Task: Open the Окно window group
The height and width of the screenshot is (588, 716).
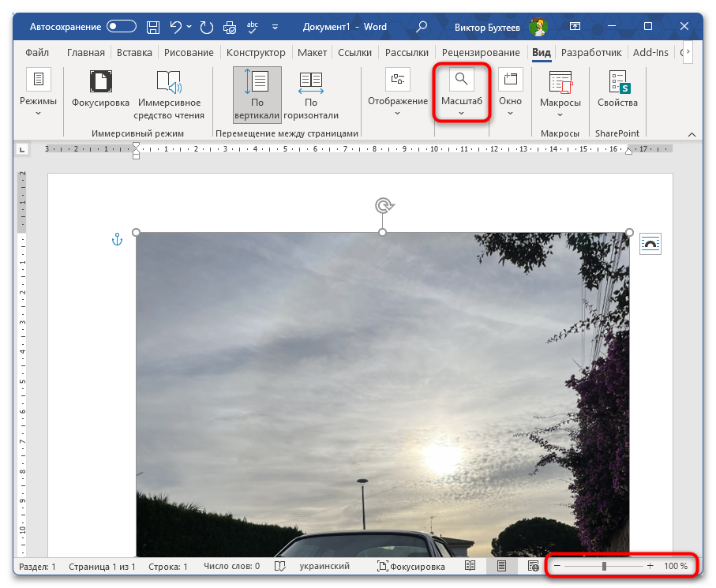Action: (x=510, y=94)
